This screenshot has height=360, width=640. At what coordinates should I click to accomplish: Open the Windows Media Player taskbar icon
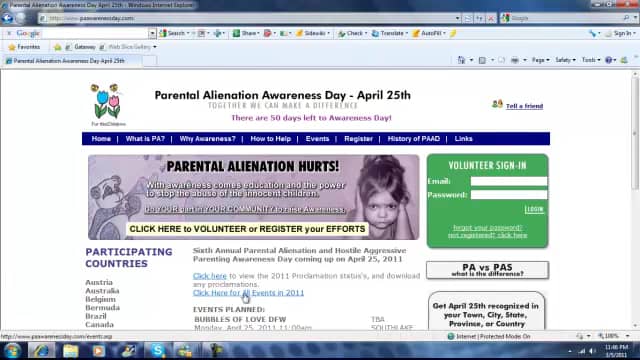pos(98,351)
